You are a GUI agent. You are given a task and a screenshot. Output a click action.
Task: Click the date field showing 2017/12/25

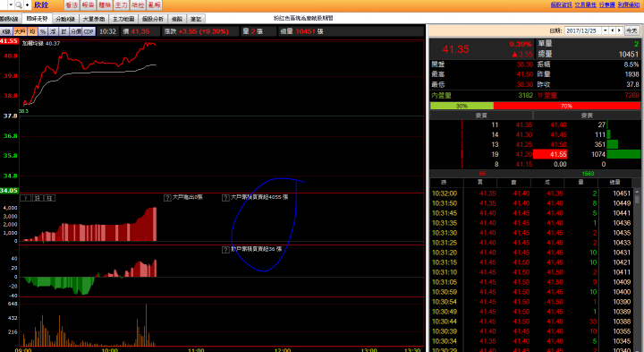[x=583, y=30]
